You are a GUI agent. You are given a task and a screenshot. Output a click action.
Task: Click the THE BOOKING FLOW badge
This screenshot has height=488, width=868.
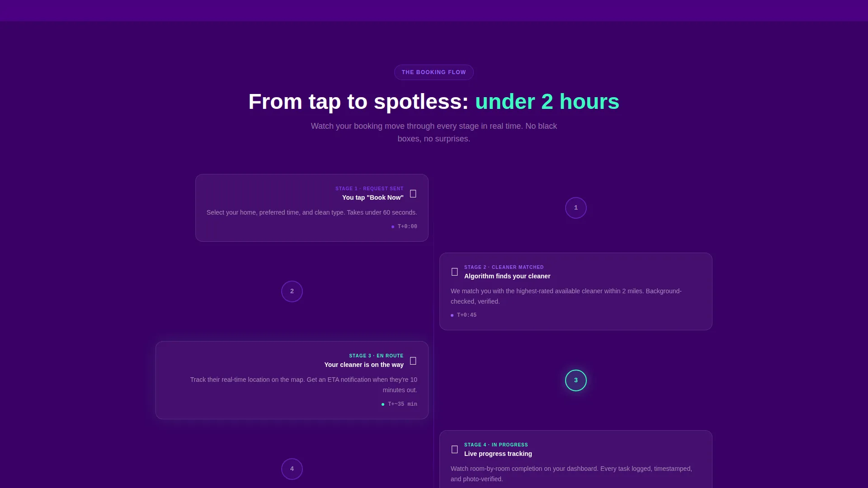click(434, 72)
